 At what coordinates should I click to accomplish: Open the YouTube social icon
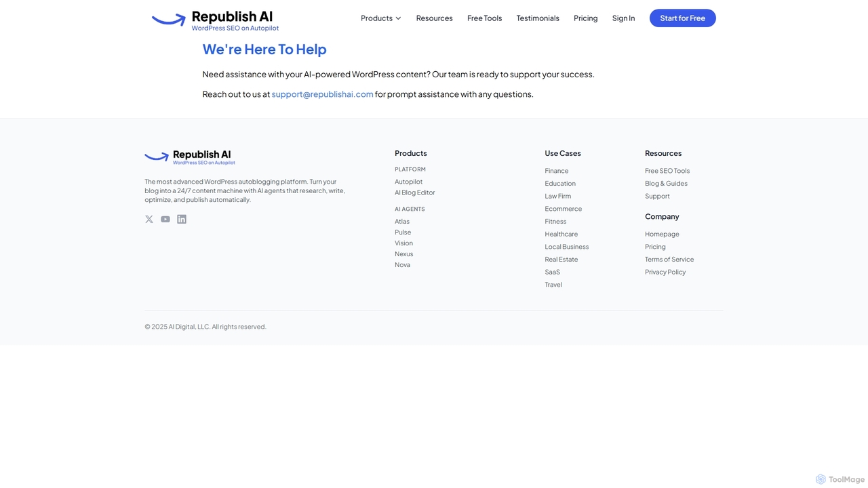[x=165, y=219]
